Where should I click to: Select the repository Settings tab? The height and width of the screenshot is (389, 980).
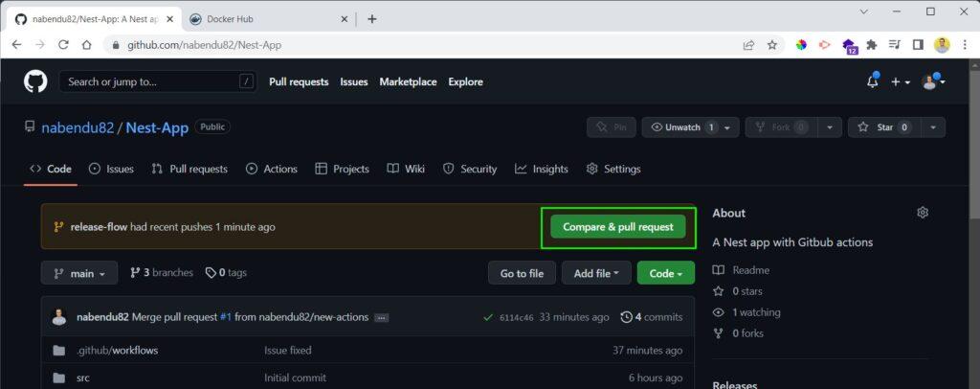click(x=613, y=169)
